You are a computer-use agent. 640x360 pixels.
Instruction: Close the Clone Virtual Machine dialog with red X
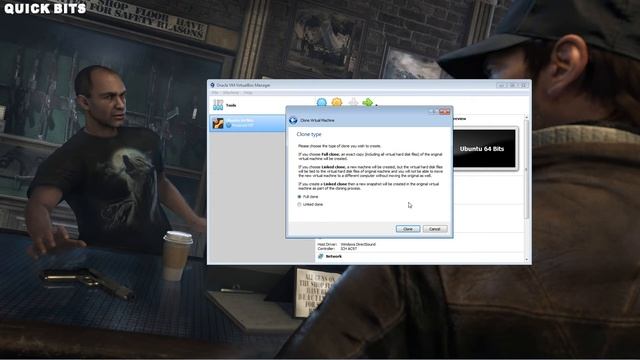tap(444, 111)
